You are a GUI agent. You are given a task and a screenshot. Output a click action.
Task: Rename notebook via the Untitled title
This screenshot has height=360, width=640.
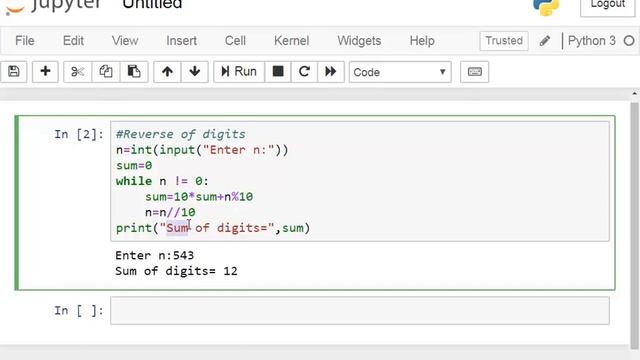point(152,5)
